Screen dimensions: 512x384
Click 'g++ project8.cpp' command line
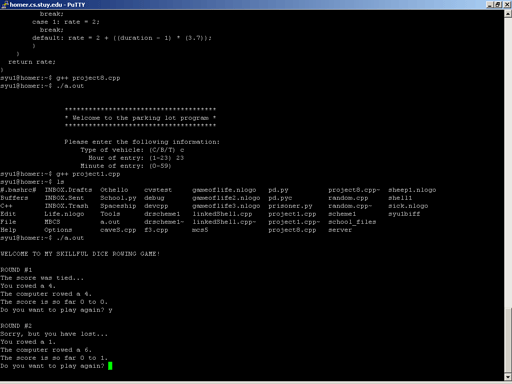[x=60, y=78]
